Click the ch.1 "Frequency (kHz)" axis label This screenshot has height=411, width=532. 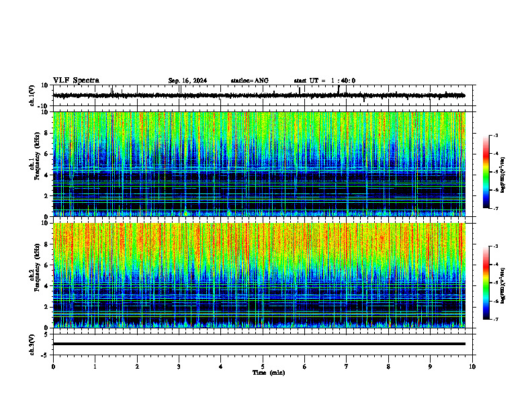coord(38,156)
